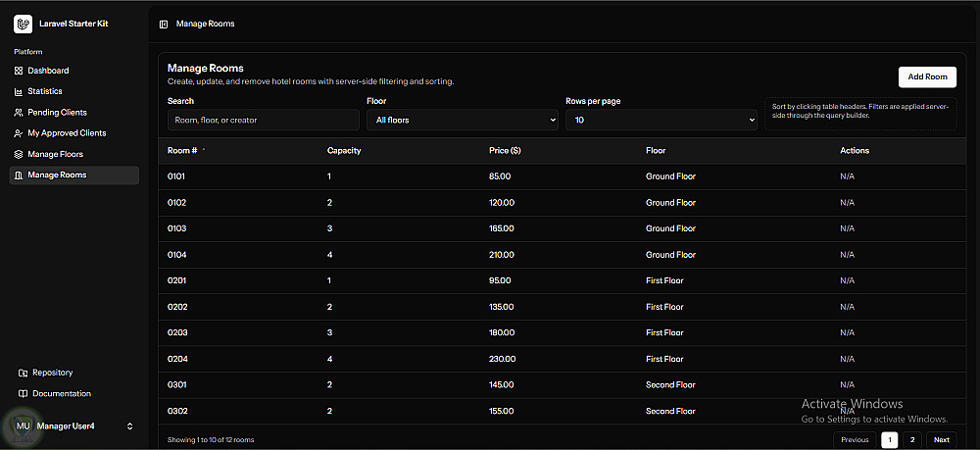Open the Rows per page dropdown
The height and width of the screenshot is (450, 980).
(661, 120)
